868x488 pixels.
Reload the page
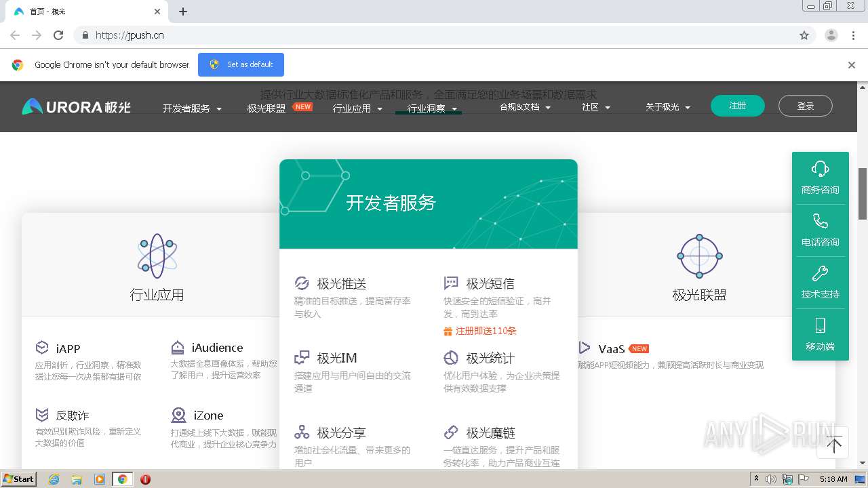point(58,35)
